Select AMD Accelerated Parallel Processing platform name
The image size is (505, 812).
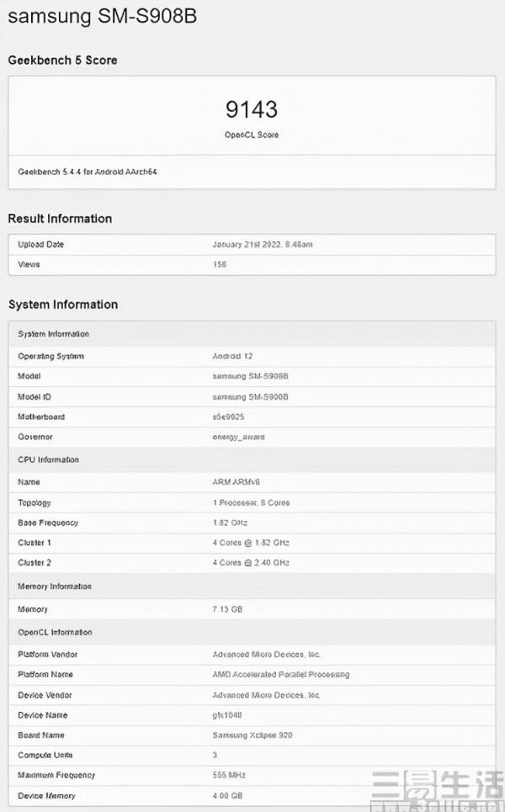[280, 674]
